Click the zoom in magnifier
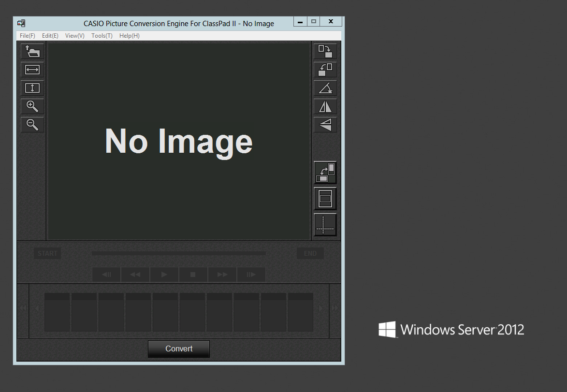 [32, 106]
